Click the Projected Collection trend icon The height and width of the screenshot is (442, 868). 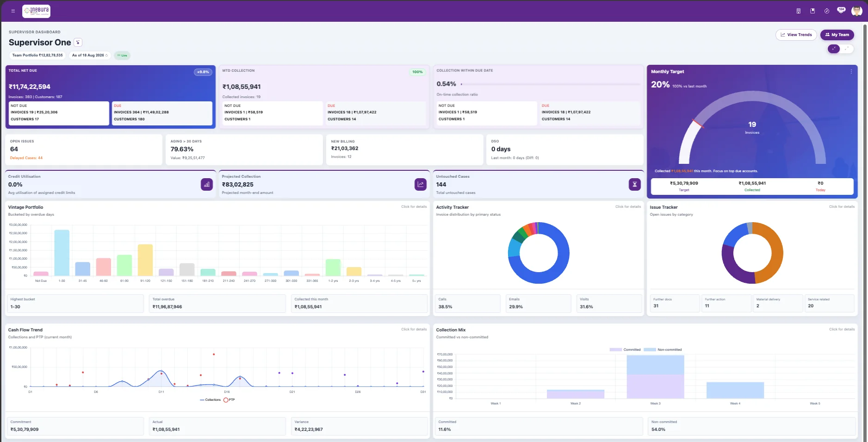pyautogui.click(x=421, y=184)
